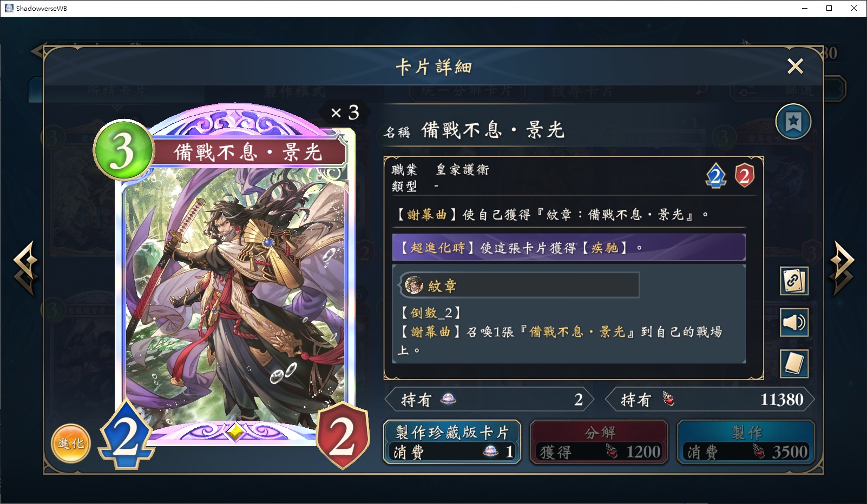Play the card voice speaker icon

coord(794,323)
